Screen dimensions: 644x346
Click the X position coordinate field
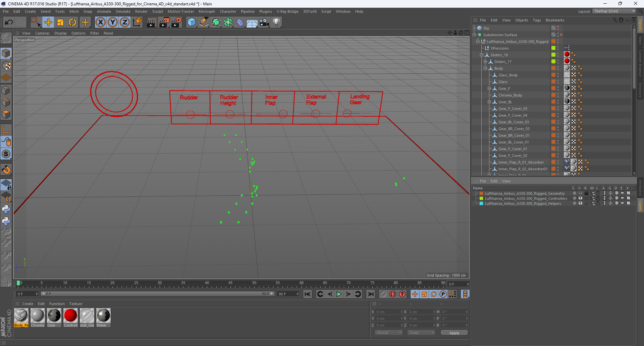tap(388, 312)
